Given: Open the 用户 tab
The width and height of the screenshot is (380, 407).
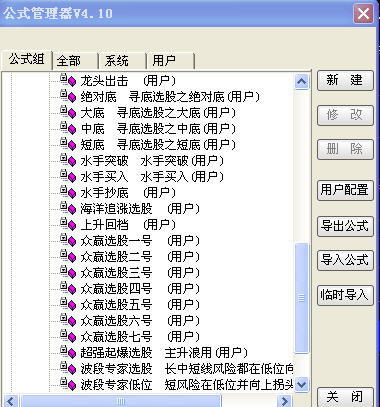Looking at the screenshot, I should [x=170, y=61].
